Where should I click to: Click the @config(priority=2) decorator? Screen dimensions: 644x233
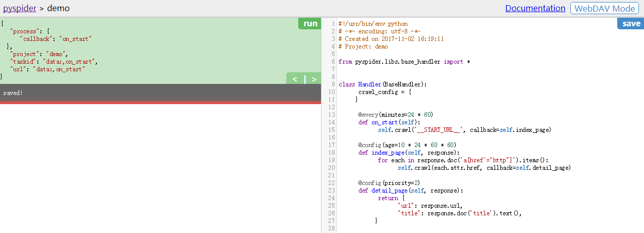(389, 183)
